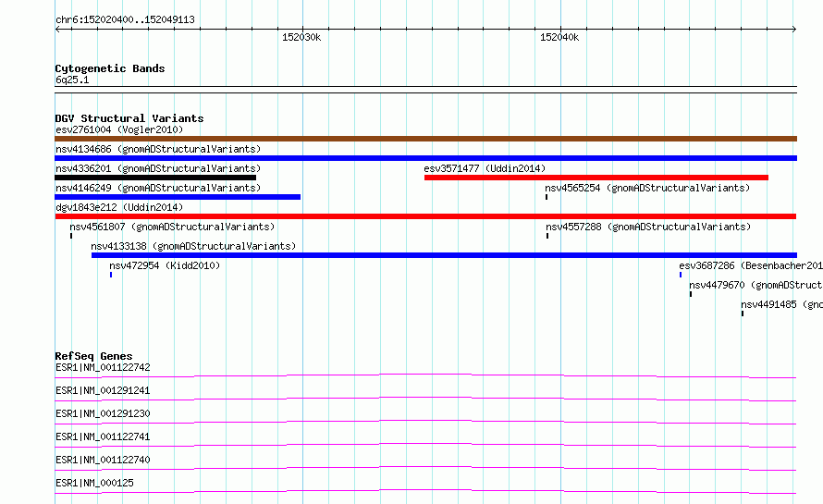Click the ESR1|NM_001291230 transcript label
823x504 pixels.
(x=103, y=413)
